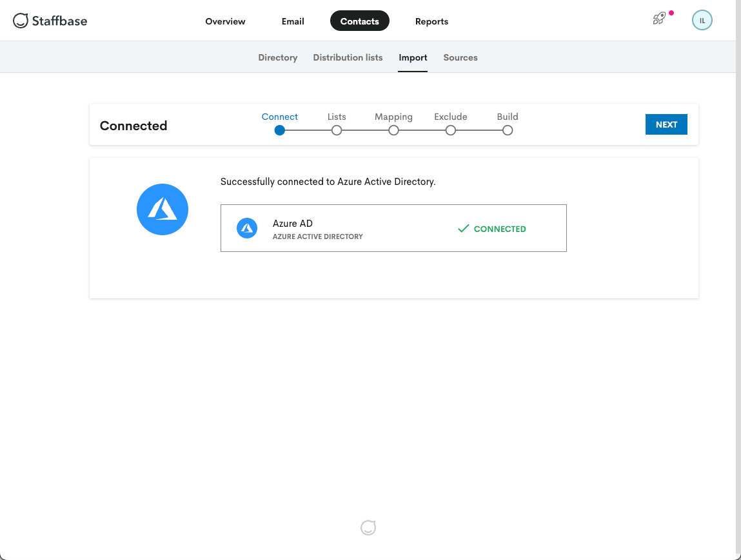Jump to the Build step circle

coord(508,130)
